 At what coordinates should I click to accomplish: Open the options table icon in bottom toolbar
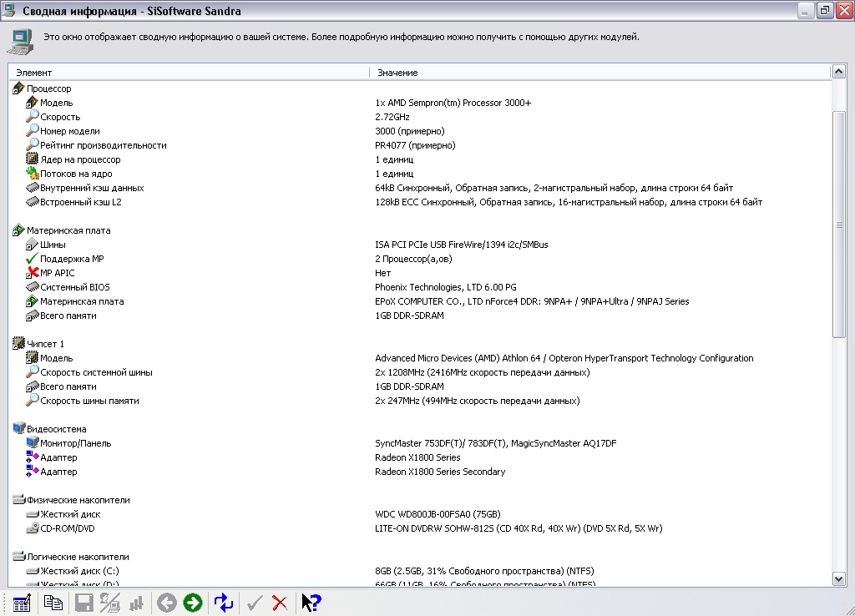tap(22, 603)
